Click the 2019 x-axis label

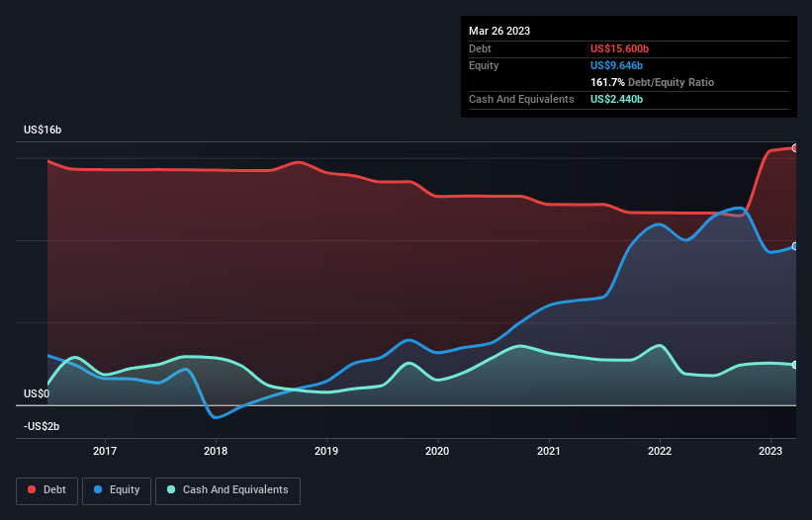coord(326,451)
